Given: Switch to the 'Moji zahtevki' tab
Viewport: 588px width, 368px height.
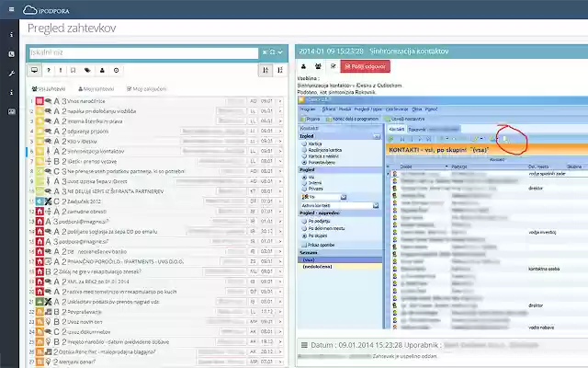Looking at the screenshot, I should tap(96, 89).
